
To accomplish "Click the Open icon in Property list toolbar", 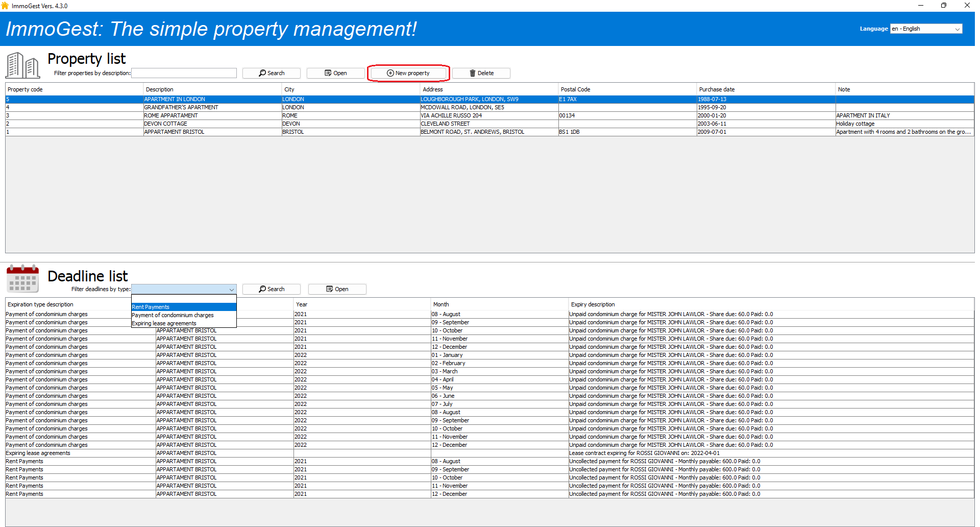I will click(327, 73).
